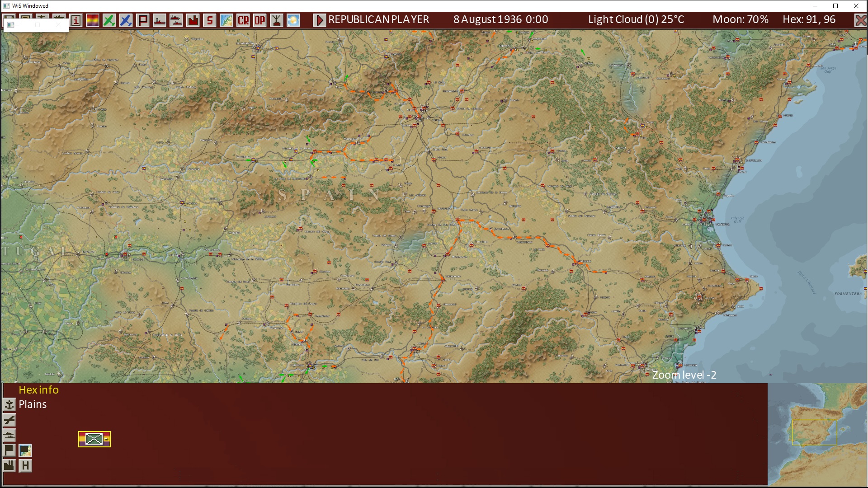The width and height of the screenshot is (868, 488).
Task: Select the infantry unit counter in Hex info
Action: 94,439
